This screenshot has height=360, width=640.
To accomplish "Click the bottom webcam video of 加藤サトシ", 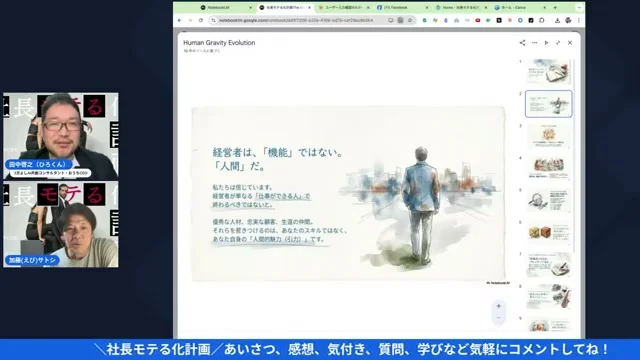I will click(61, 224).
